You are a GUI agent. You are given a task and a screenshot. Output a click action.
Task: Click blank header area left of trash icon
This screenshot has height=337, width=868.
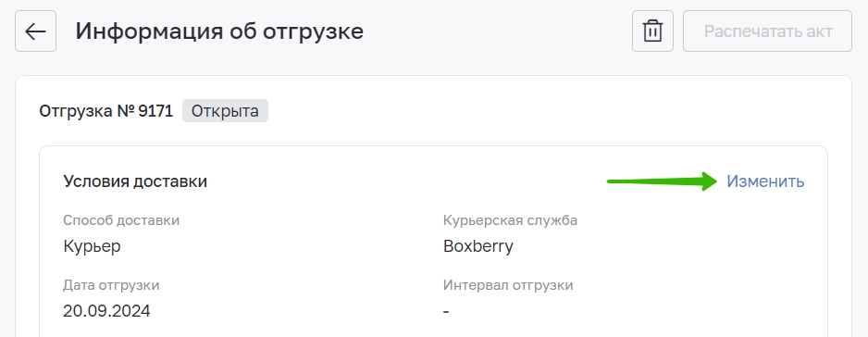pos(498,31)
